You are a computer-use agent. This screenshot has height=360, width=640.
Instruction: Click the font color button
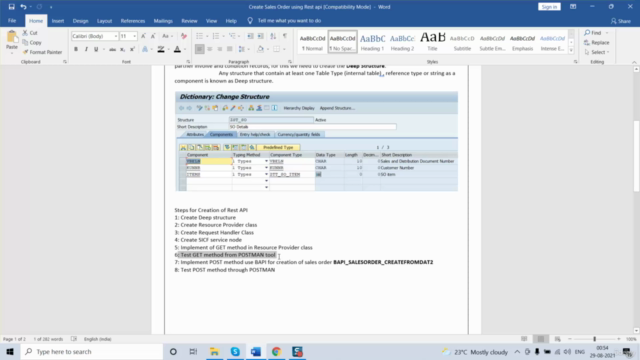coord(177,49)
